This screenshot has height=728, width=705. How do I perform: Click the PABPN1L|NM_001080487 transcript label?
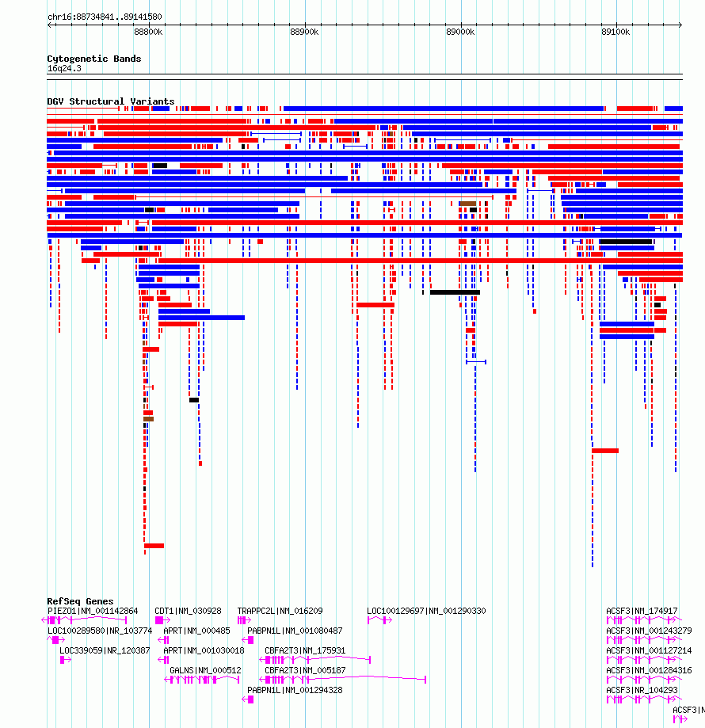click(x=295, y=631)
